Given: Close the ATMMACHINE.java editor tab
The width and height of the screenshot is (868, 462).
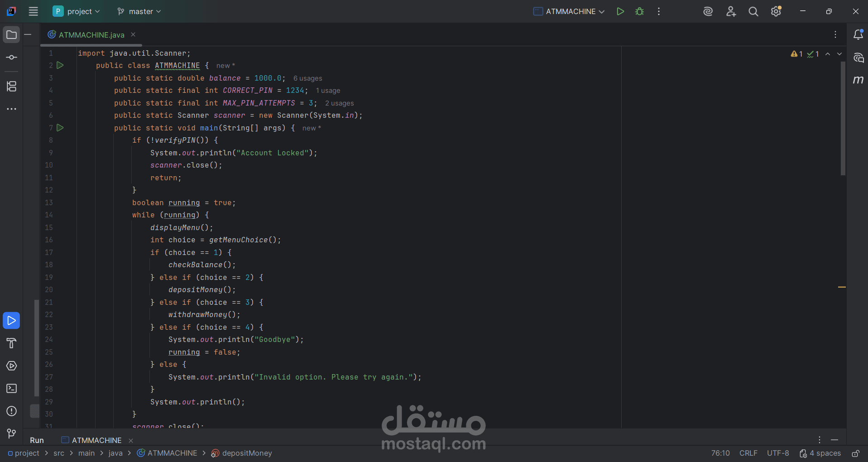Looking at the screenshot, I should (133, 34).
